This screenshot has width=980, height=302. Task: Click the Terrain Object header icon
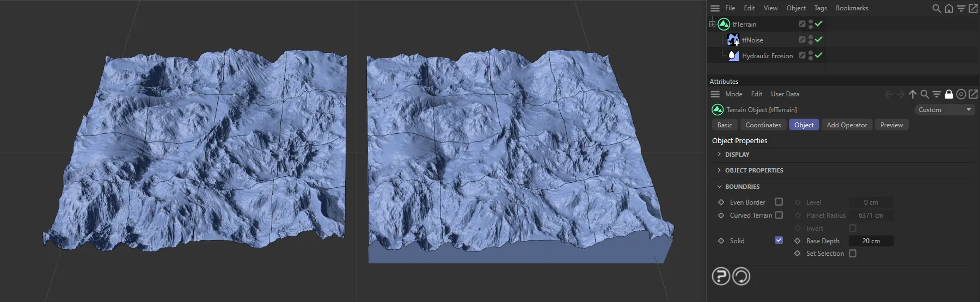click(718, 110)
